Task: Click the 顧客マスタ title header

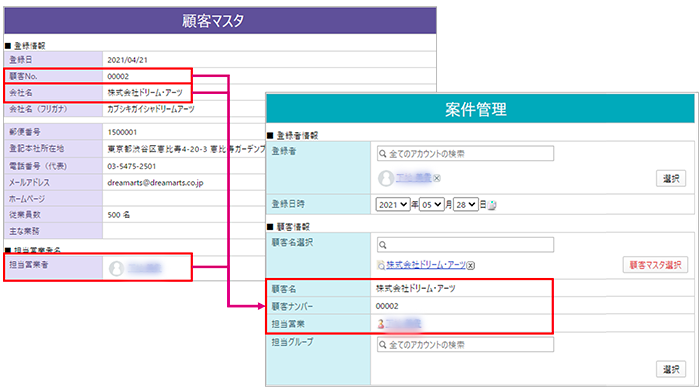Action: coord(213,21)
